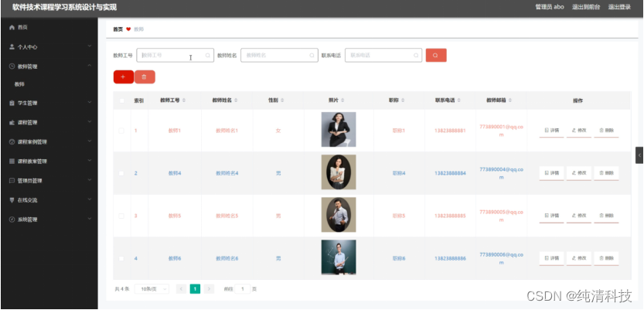Click the 课程管理 sidebar icon
This screenshot has width=644, height=310.
12,122
